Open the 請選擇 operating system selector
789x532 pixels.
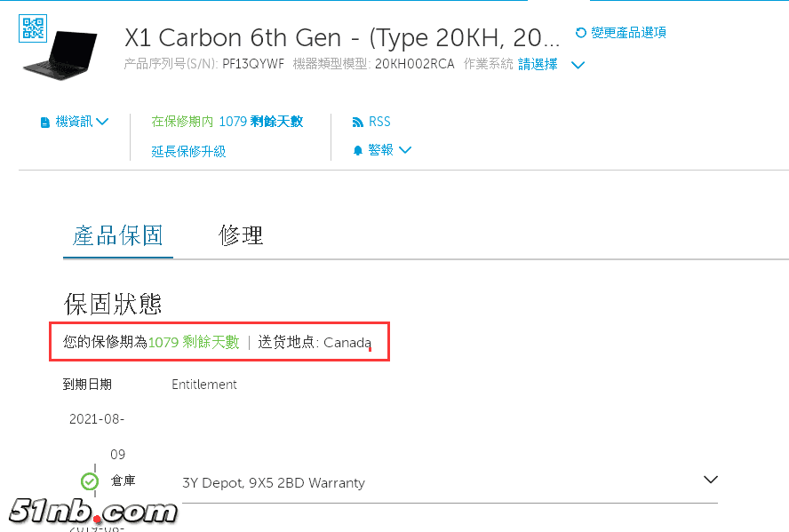click(538, 64)
